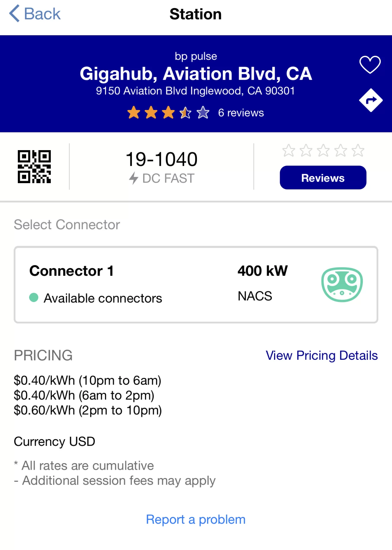Open View Pricing Details link
Viewport: 392px width, 550px height.
coord(322,356)
